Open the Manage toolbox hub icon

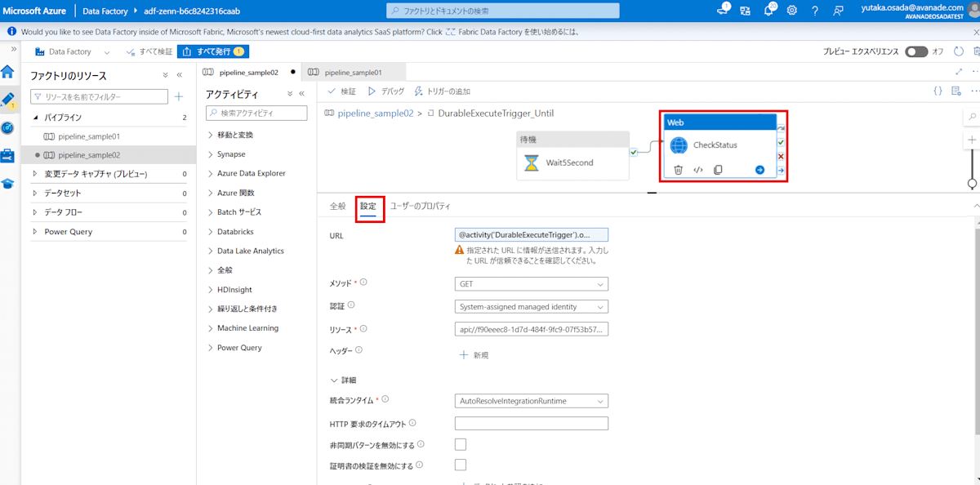pyautogui.click(x=7, y=155)
